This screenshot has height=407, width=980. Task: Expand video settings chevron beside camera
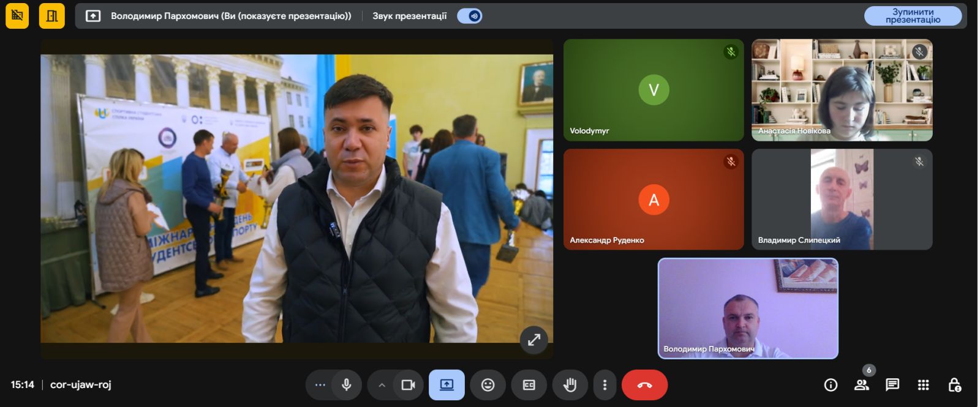382,385
